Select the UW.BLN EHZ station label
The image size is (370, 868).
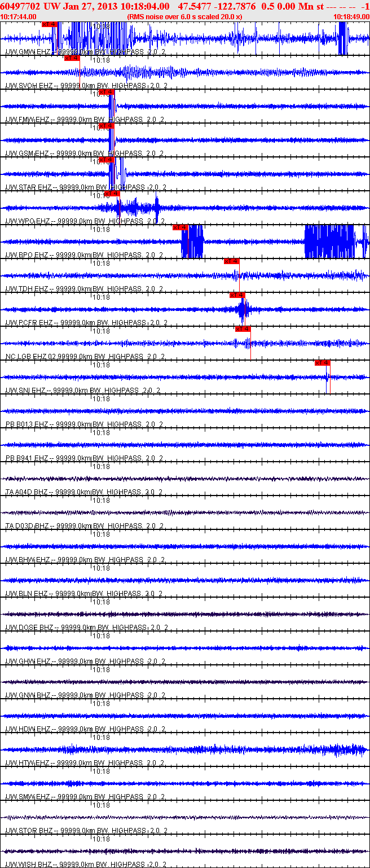(83, 593)
